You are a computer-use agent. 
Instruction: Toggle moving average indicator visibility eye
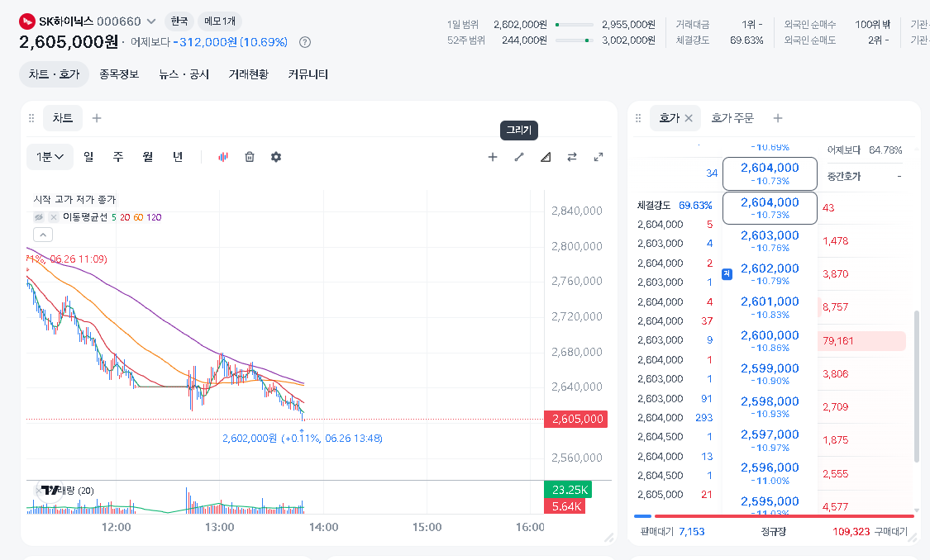(x=39, y=217)
